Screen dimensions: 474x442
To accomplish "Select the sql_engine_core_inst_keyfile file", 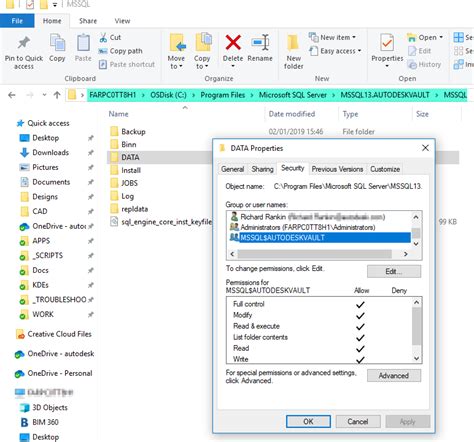I will (x=166, y=222).
